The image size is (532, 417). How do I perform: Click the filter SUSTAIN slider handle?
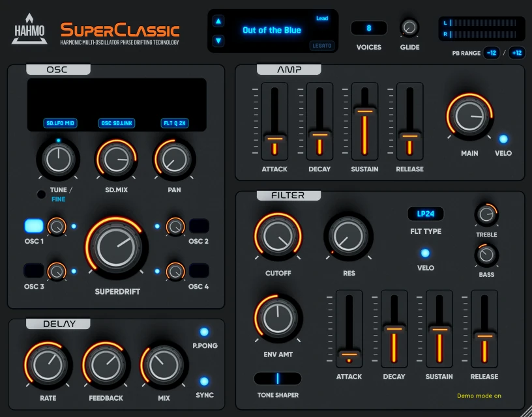[x=439, y=329]
